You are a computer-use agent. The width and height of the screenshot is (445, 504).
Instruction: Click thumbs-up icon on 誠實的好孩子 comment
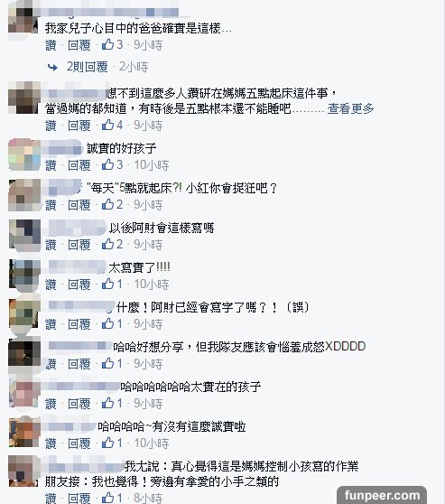click(x=107, y=164)
